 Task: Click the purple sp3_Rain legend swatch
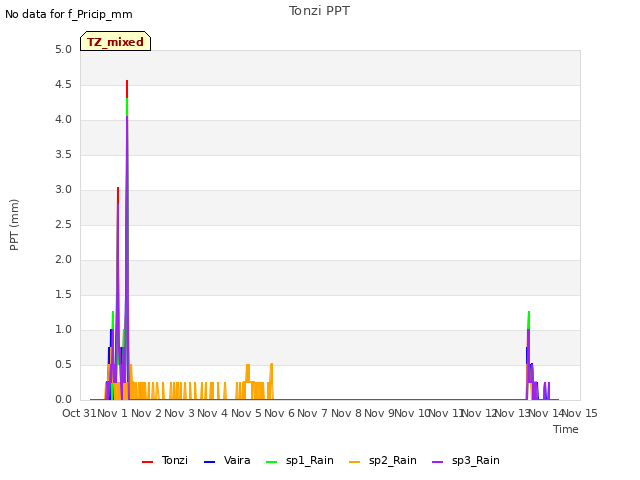(x=438, y=462)
